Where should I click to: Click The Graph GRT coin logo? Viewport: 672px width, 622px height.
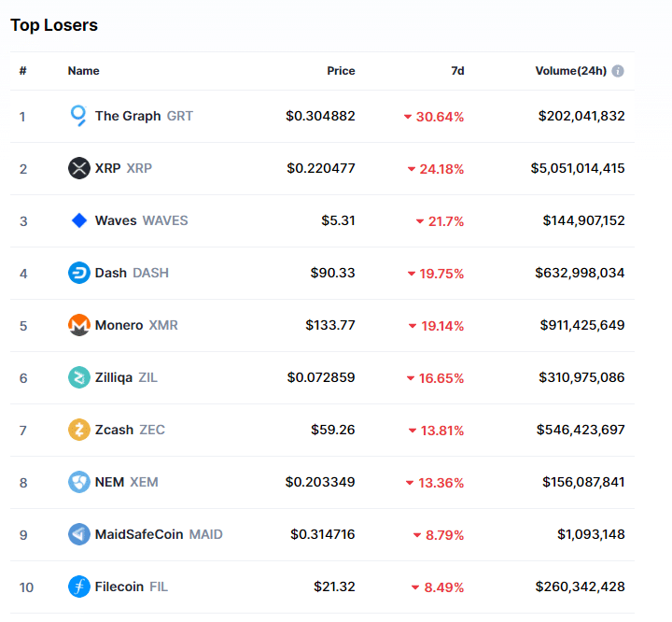pos(79,116)
